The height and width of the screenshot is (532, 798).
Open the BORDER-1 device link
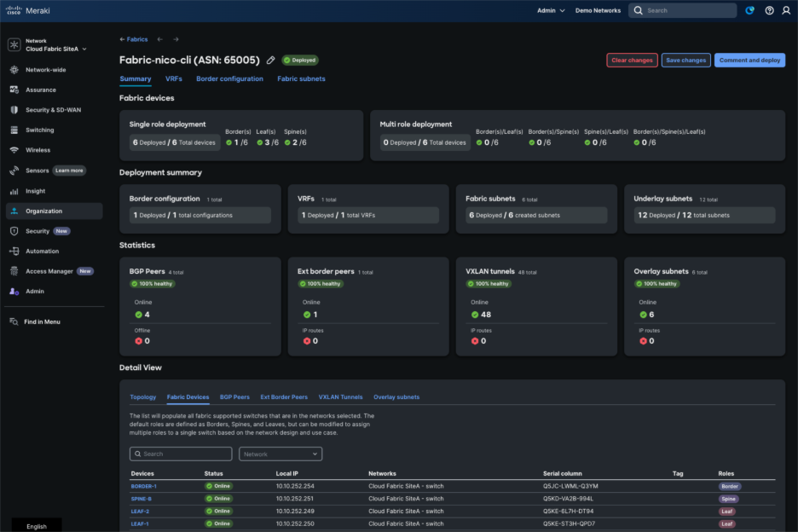143,486
